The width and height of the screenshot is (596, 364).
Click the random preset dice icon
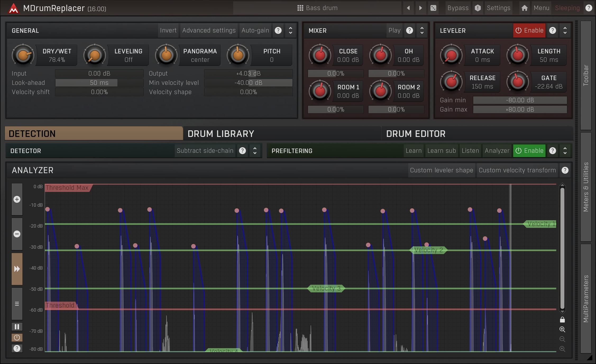[433, 8]
